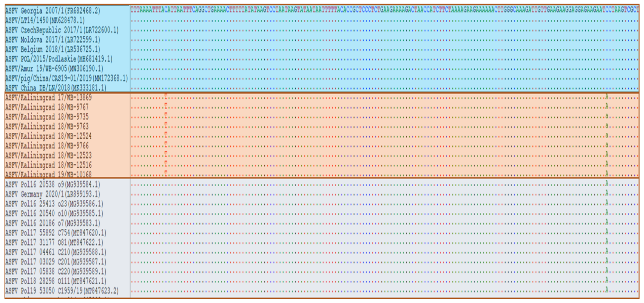The image size is (644, 303).
Task: Select ASFV Pol17 04461 C210 sequence label
Action: coord(56,252)
